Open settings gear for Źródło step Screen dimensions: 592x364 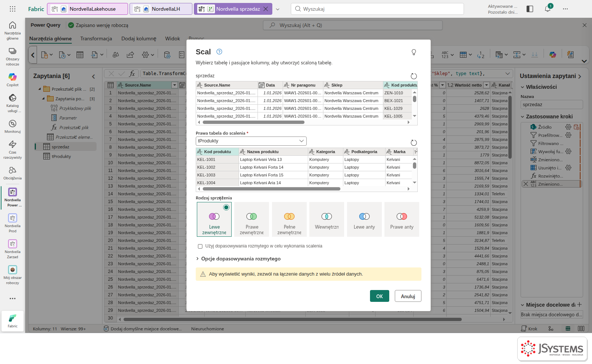click(x=568, y=127)
